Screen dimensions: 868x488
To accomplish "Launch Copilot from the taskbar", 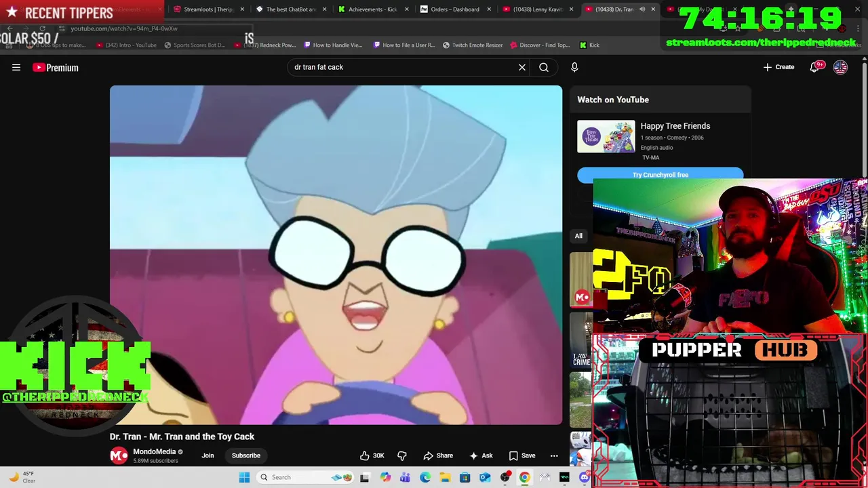I will (386, 477).
